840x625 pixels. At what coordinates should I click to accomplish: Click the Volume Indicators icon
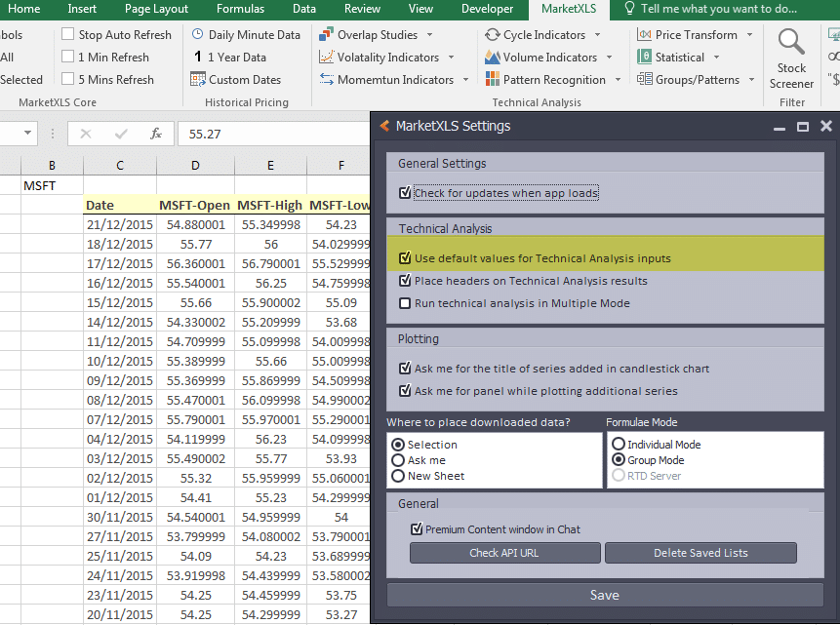pyautogui.click(x=493, y=57)
